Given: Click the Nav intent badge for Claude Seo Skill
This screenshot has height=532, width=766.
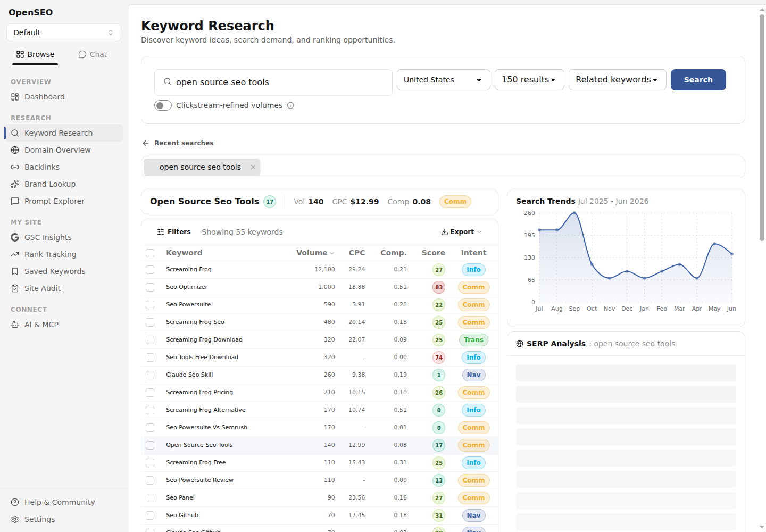Looking at the screenshot, I should pos(473,375).
